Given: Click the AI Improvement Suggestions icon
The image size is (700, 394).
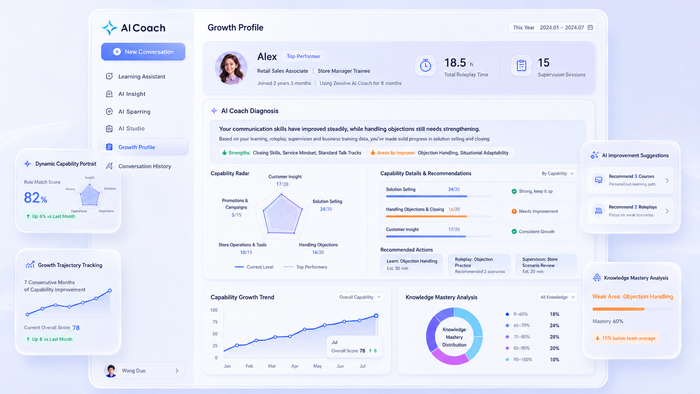Looking at the screenshot, I should pyautogui.click(x=594, y=155).
